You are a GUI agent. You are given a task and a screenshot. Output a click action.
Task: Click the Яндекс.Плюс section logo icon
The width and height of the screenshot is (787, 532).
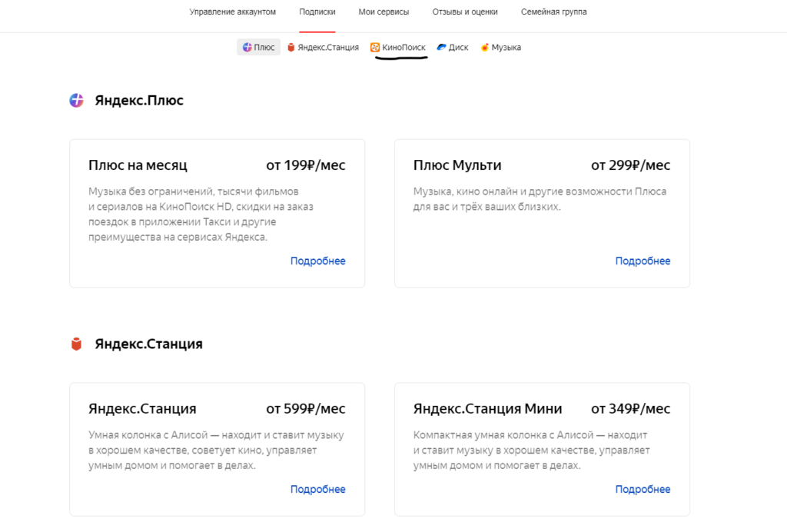click(x=76, y=101)
